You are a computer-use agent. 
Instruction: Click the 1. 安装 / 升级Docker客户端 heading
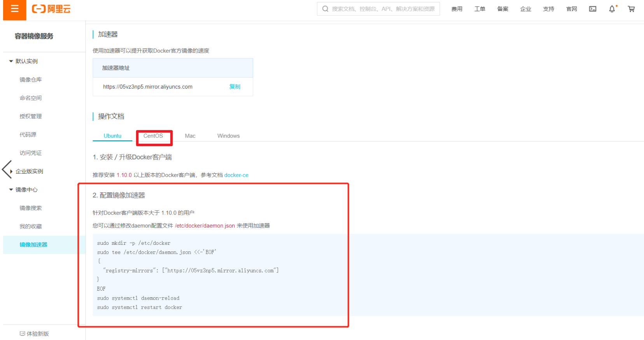pos(132,157)
